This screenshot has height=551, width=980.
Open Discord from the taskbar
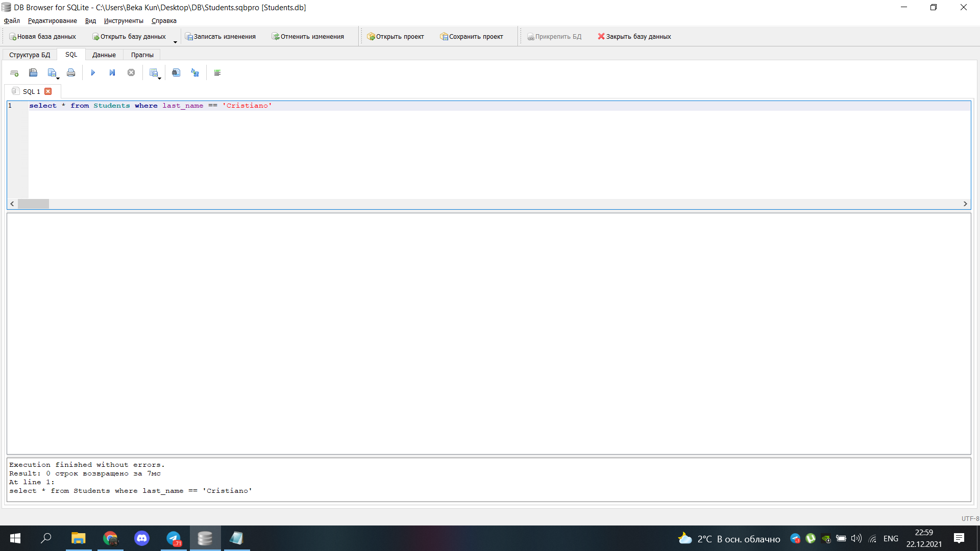(142, 538)
